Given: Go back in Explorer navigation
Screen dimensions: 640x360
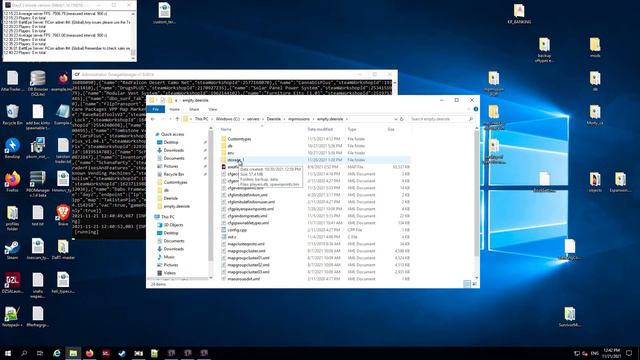Looking at the screenshot, I should 153,119.
